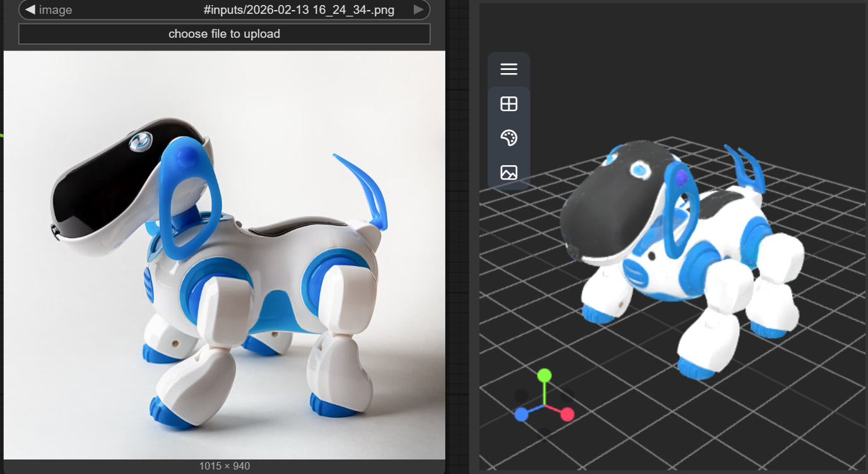This screenshot has height=474, width=868.
Task: Expand the viewer options via the hamburger icon
Action: point(509,69)
